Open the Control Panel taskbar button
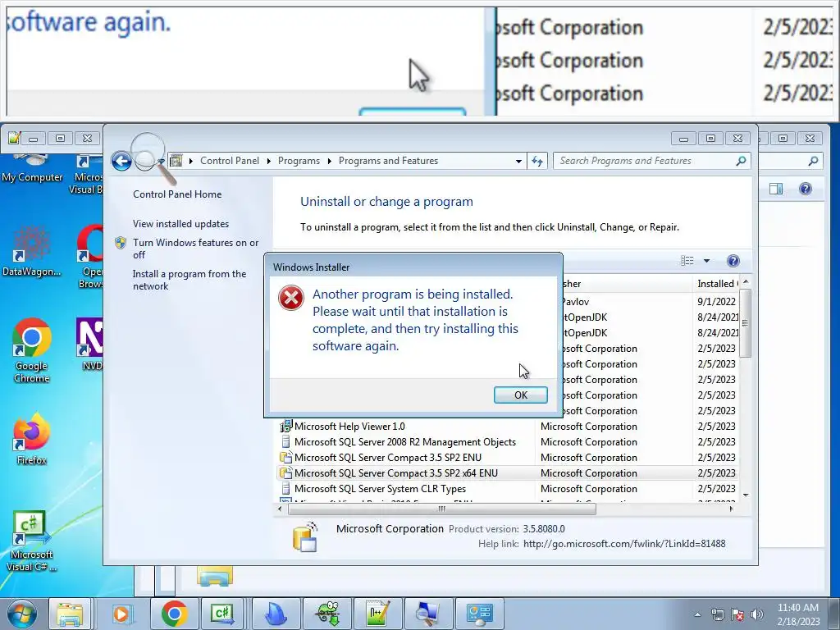The image size is (840, 630). tap(479, 614)
